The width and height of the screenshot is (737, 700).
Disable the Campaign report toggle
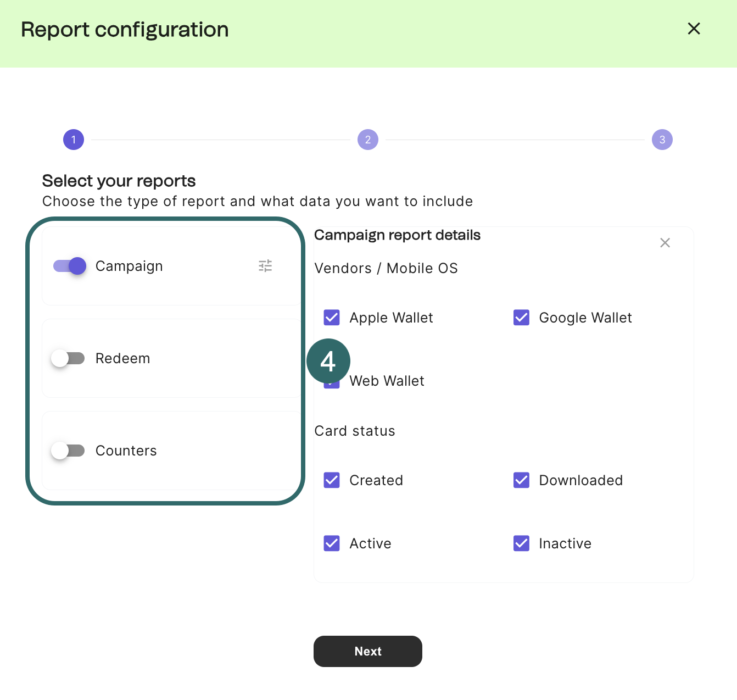(x=69, y=266)
